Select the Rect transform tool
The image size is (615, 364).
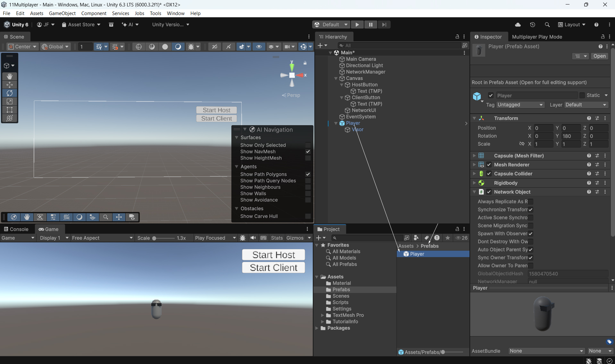(x=10, y=110)
